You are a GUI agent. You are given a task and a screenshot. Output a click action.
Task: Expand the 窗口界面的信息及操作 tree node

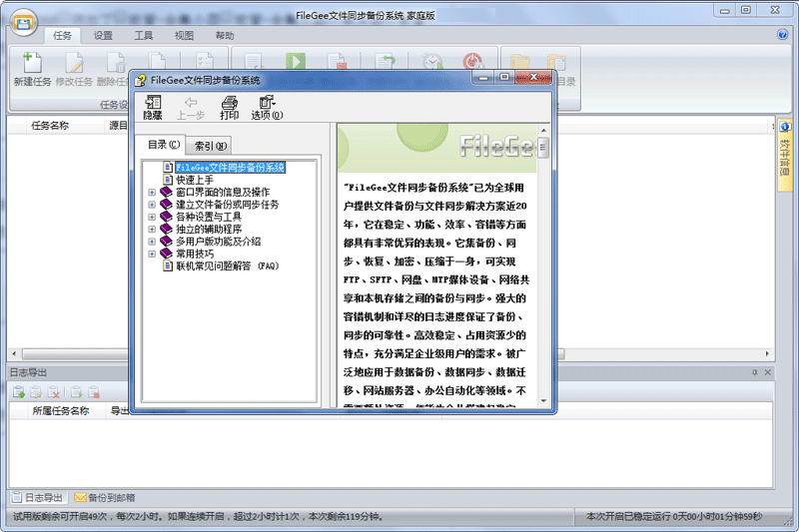(152, 193)
